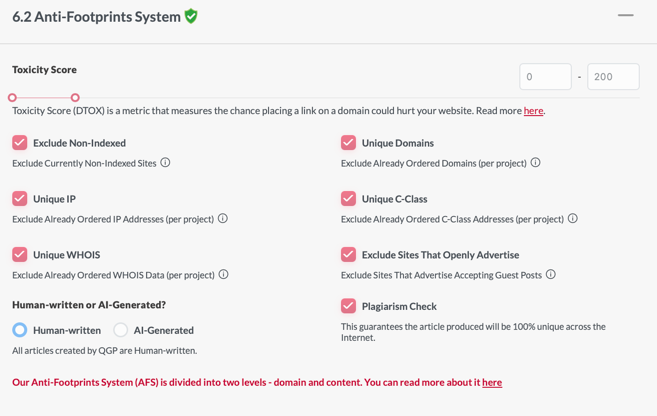657x416 pixels.
Task: Select the AI-Generated radio button
Action: pyautogui.click(x=121, y=330)
